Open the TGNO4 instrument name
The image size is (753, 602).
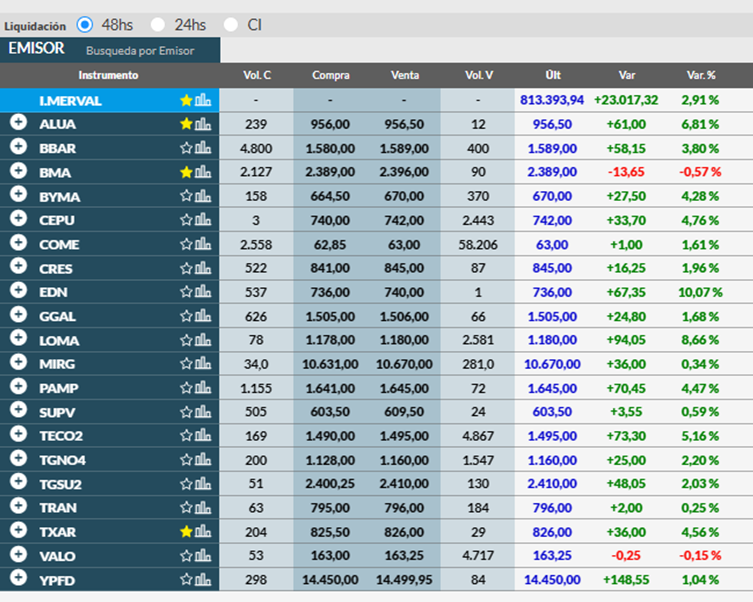(62, 460)
